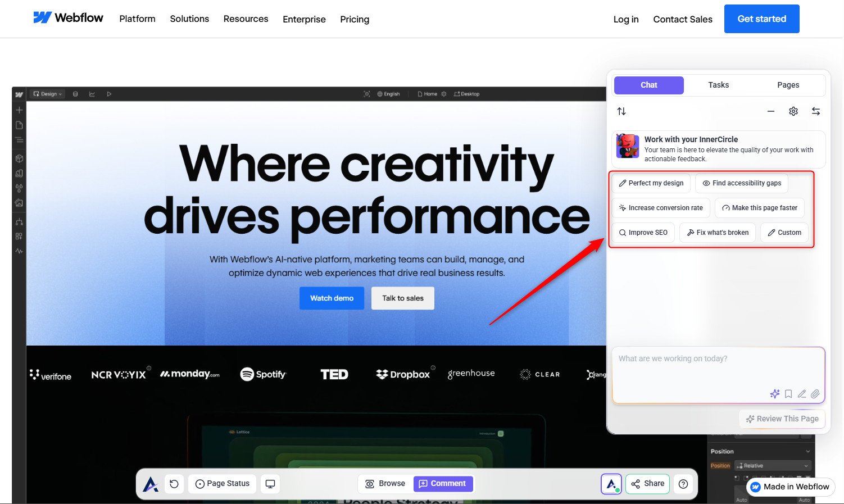Open the panel settings gear icon
The height and width of the screenshot is (504, 844).
point(793,111)
